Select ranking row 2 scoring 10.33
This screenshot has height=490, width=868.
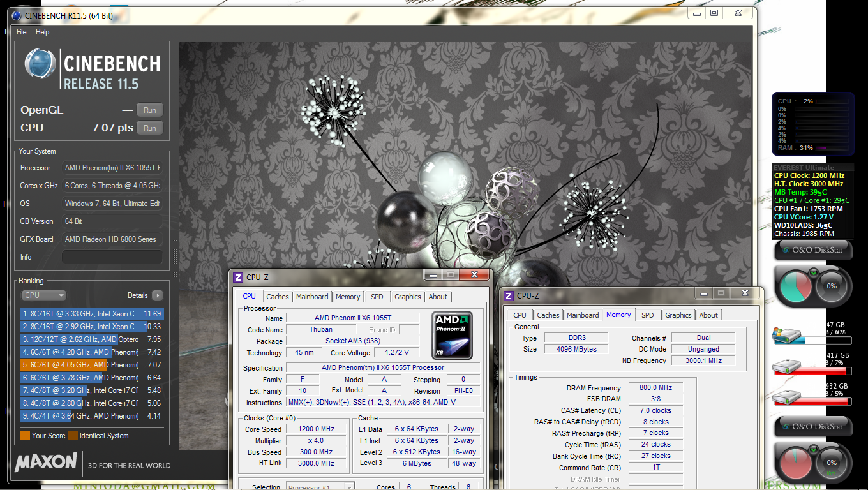(92, 327)
